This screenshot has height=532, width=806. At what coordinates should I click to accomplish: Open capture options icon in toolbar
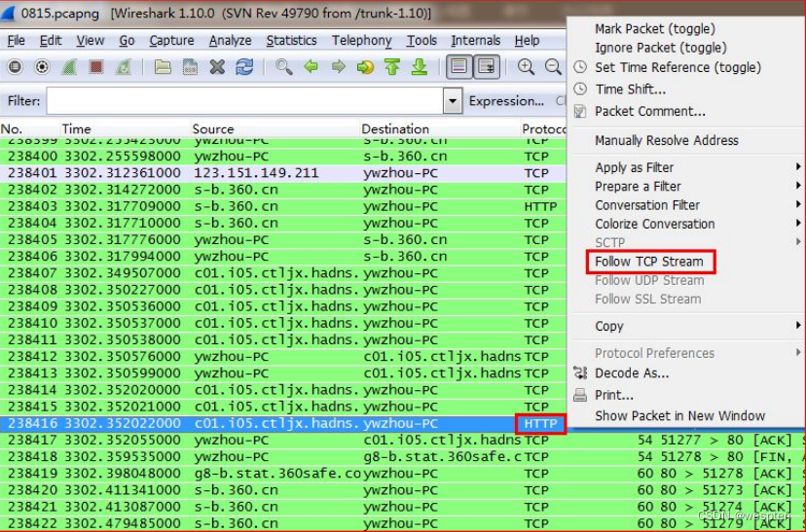pyautogui.click(x=42, y=67)
